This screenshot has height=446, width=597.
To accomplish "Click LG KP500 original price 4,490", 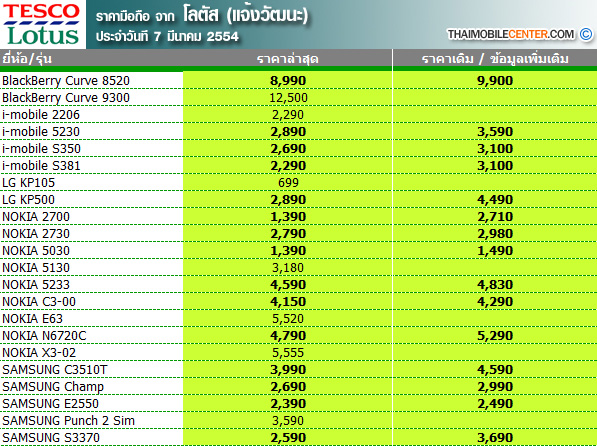I will point(495,200).
